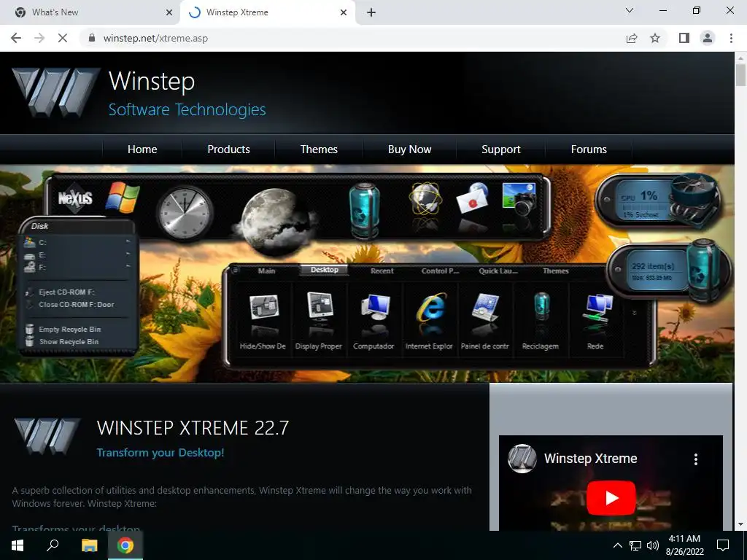The height and width of the screenshot is (560, 747).
Task: Open the Support menu item
Action: pyautogui.click(x=501, y=149)
